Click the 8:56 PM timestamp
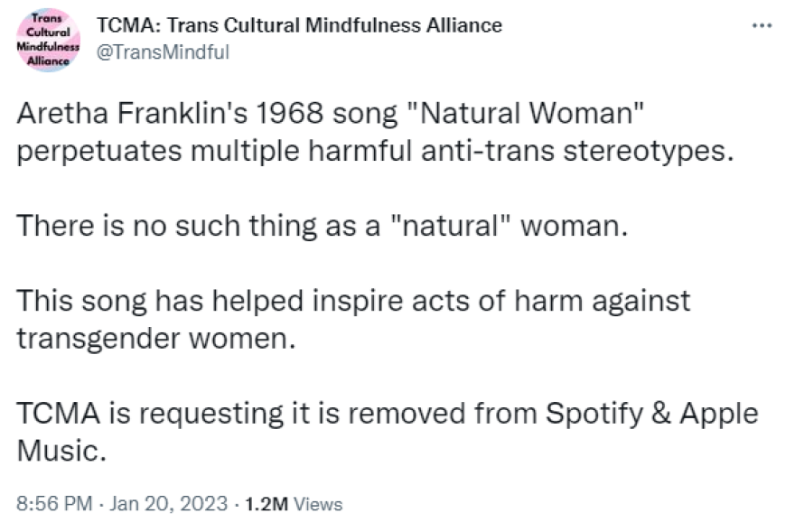795x532 pixels. tap(54, 504)
